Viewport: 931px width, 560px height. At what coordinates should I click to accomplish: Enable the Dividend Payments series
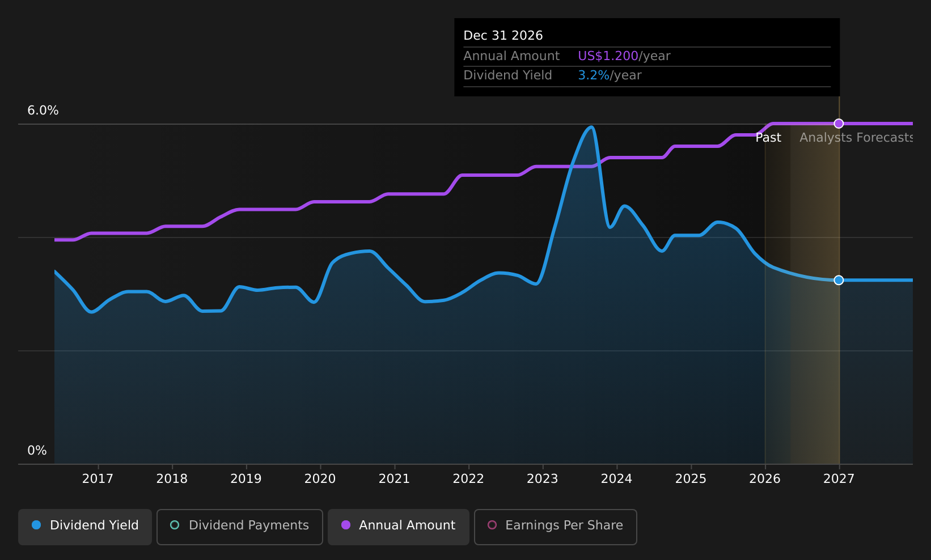click(240, 527)
